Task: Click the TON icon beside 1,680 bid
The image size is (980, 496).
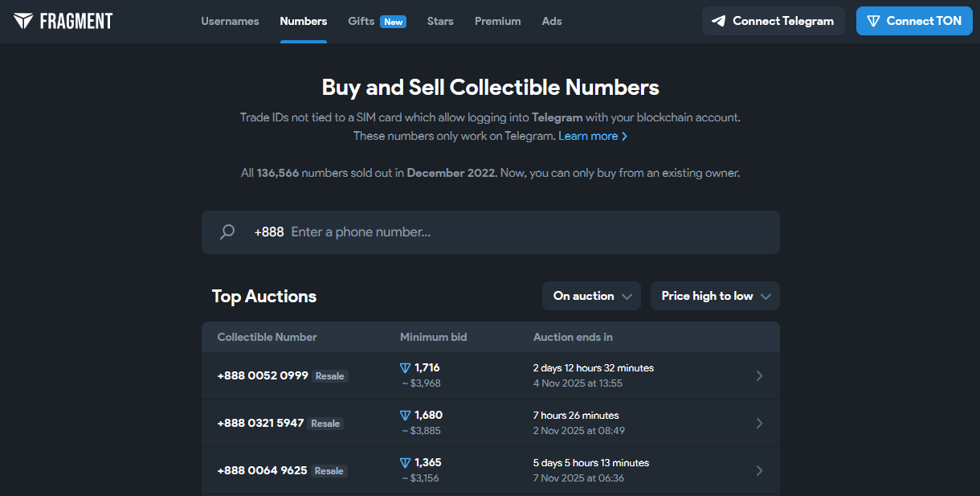Action: (405, 416)
